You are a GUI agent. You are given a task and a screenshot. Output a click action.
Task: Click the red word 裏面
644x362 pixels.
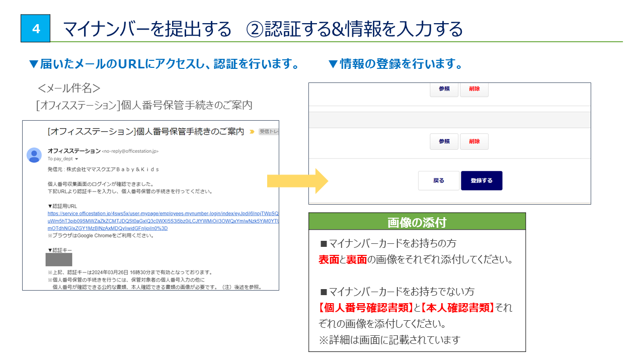click(356, 260)
